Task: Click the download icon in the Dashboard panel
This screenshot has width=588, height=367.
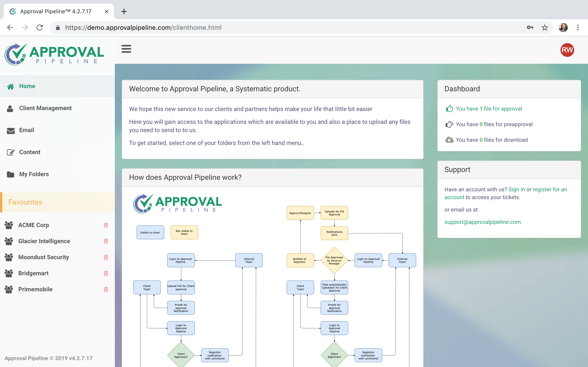Action: (x=450, y=139)
